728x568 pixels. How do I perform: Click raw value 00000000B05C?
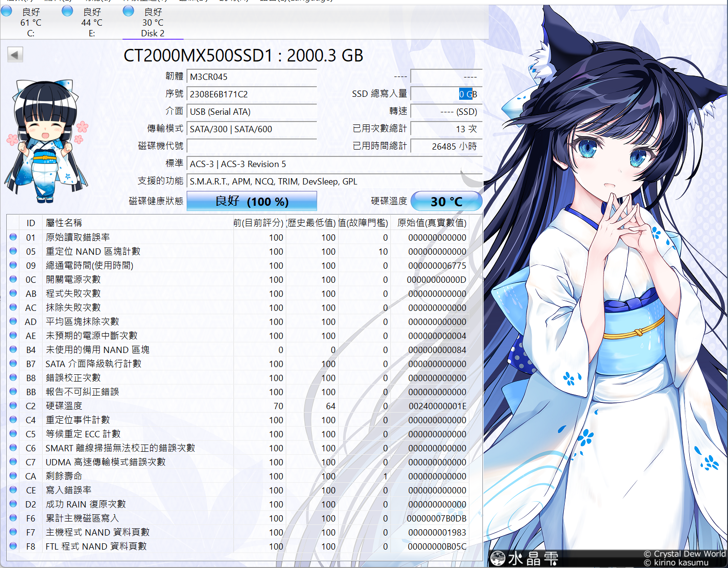click(x=437, y=547)
